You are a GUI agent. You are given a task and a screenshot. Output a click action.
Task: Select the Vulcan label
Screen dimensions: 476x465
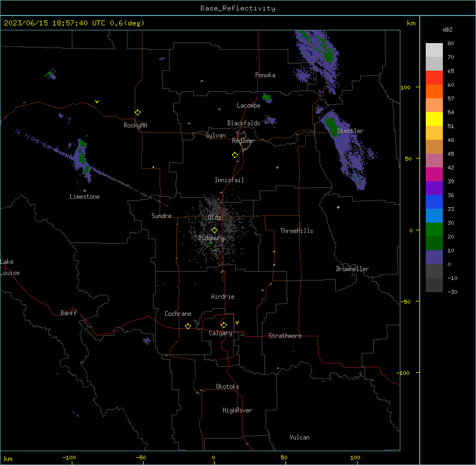[x=299, y=437]
